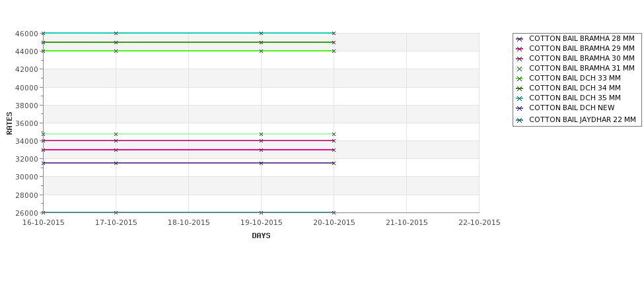Select the 46000 data point on 17-10-2015
The height and width of the screenshot is (283, 644).
[x=116, y=33]
